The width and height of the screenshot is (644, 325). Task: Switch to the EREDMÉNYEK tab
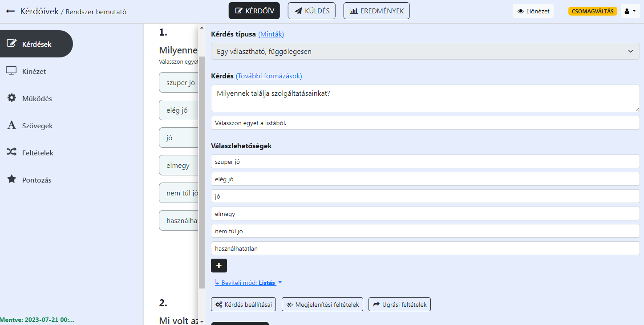click(377, 11)
